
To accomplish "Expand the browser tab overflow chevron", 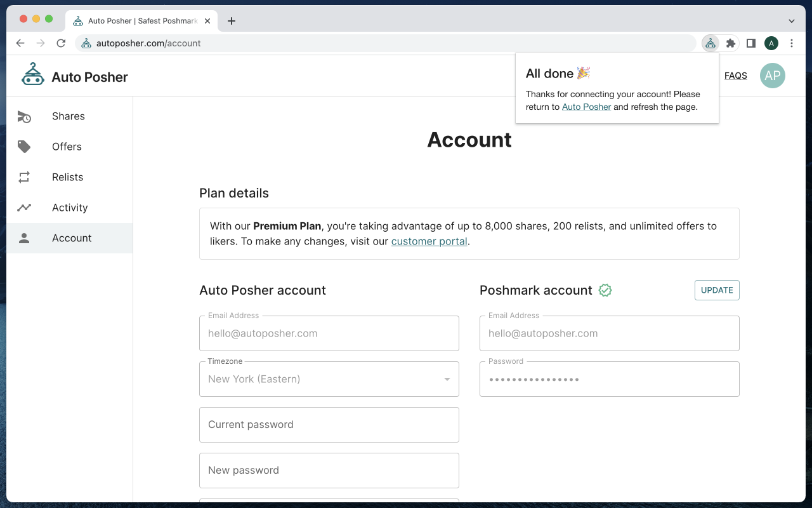I will click(x=791, y=20).
